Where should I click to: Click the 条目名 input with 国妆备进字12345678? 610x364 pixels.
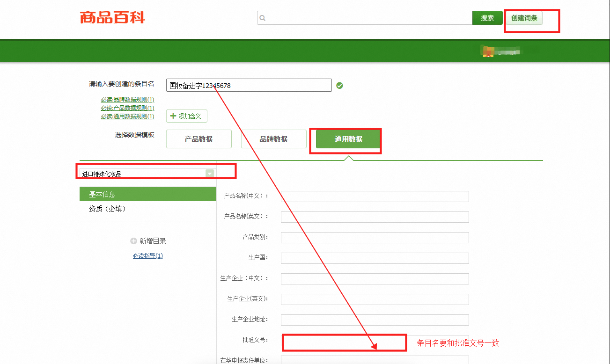pos(249,85)
